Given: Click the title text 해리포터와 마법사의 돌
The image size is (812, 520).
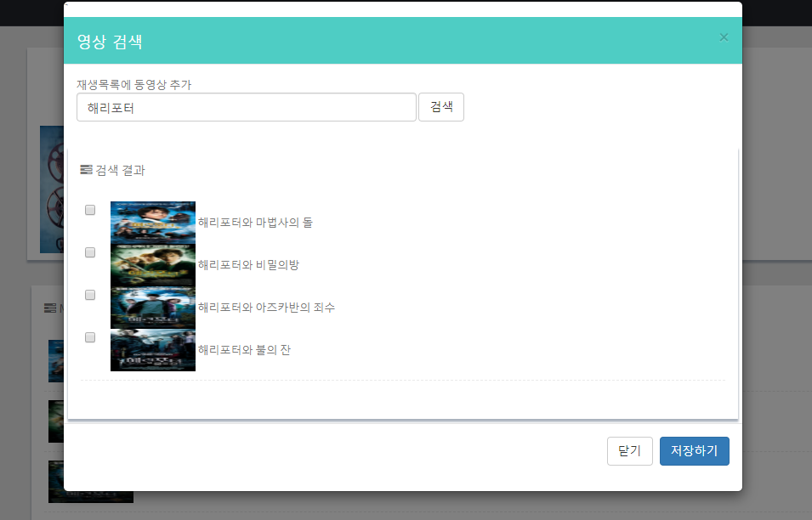Looking at the screenshot, I should pyautogui.click(x=255, y=223).
